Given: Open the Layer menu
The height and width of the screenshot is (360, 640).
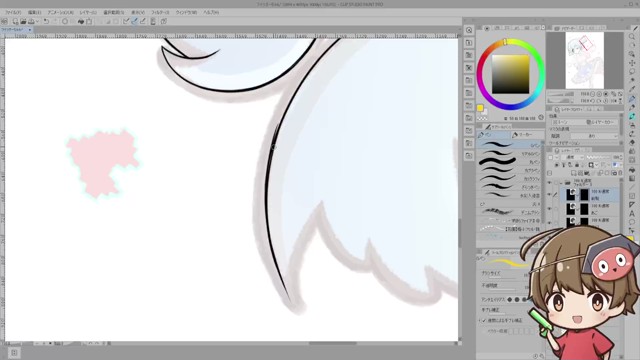Looking at the screenshot, I should (x=88, y=13).
